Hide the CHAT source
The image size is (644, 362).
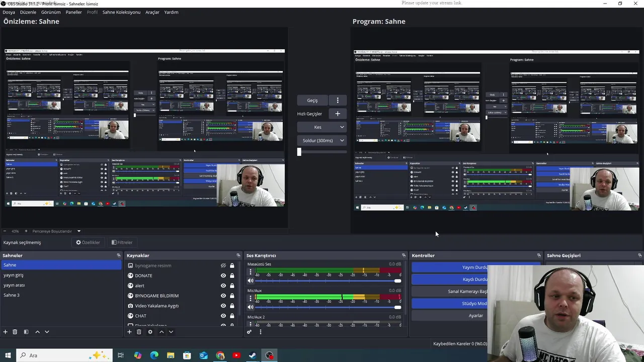pos(223,316)
